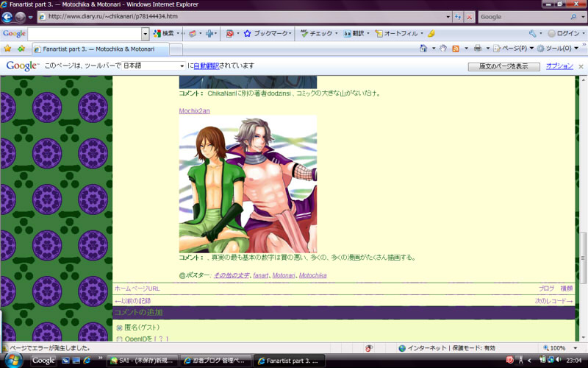The width and height of the screenshot is (588, 368).
Task: Click the pop-up blocker status icon
Action: click(369, 348)
